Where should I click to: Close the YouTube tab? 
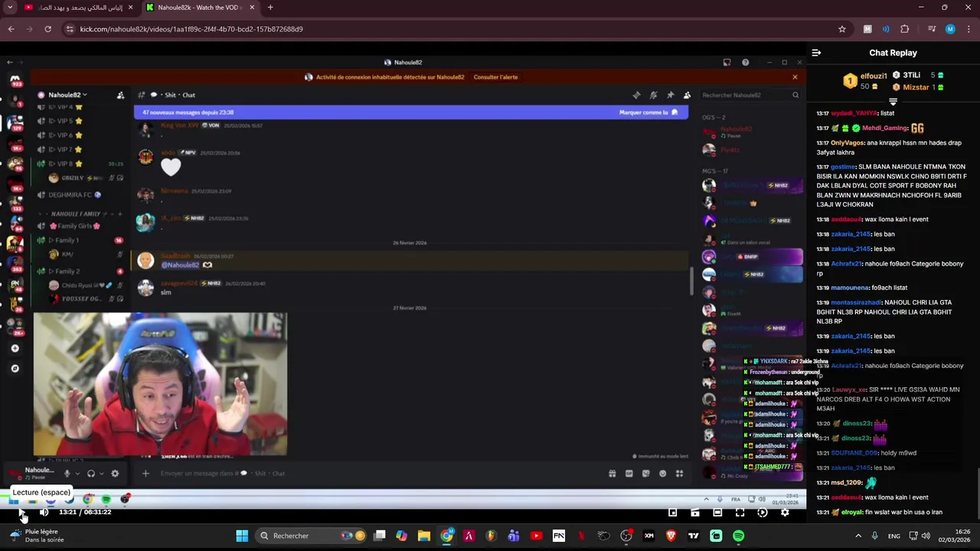click(130, 8)
